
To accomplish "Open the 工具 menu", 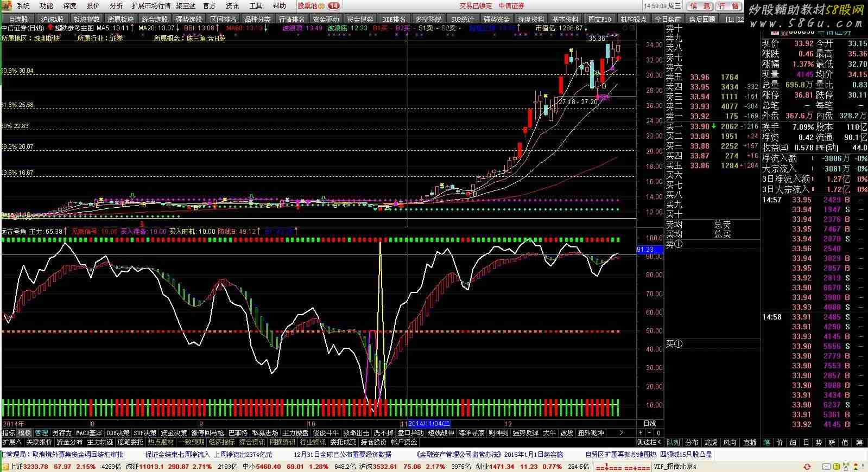I will click(256, 5).
